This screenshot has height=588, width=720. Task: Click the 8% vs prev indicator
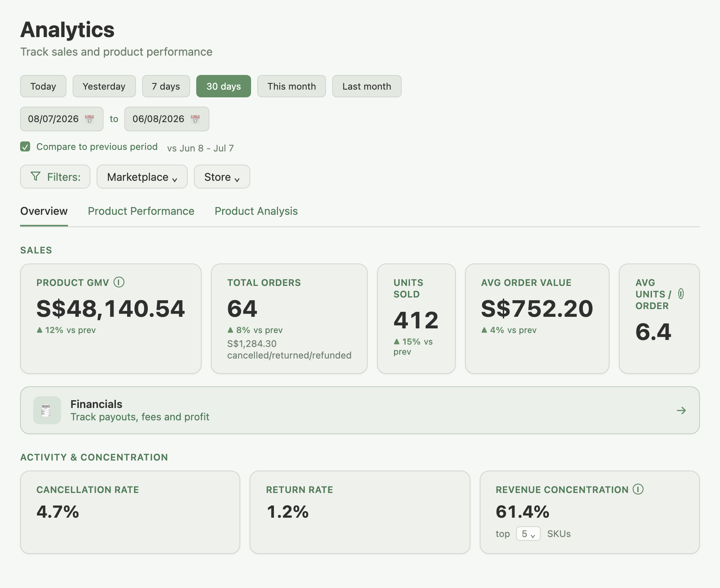coord(255,330)
